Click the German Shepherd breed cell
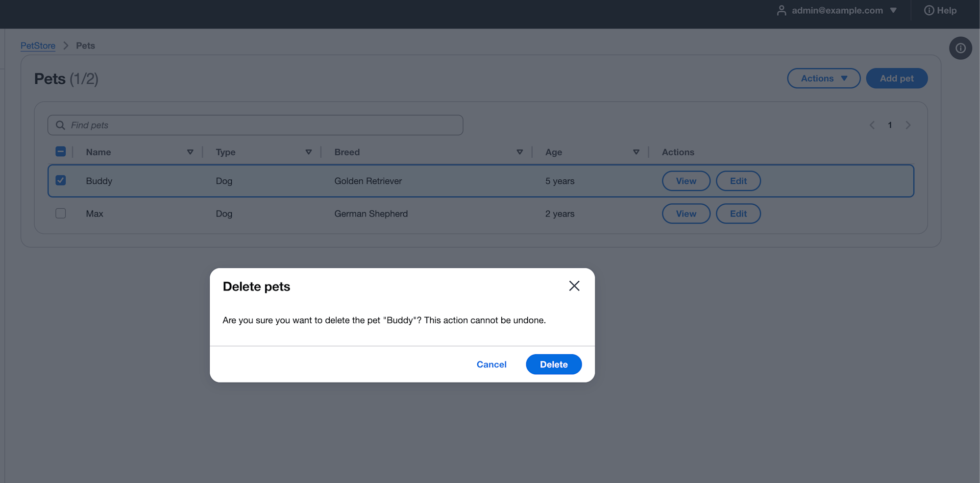 (371, 214)
